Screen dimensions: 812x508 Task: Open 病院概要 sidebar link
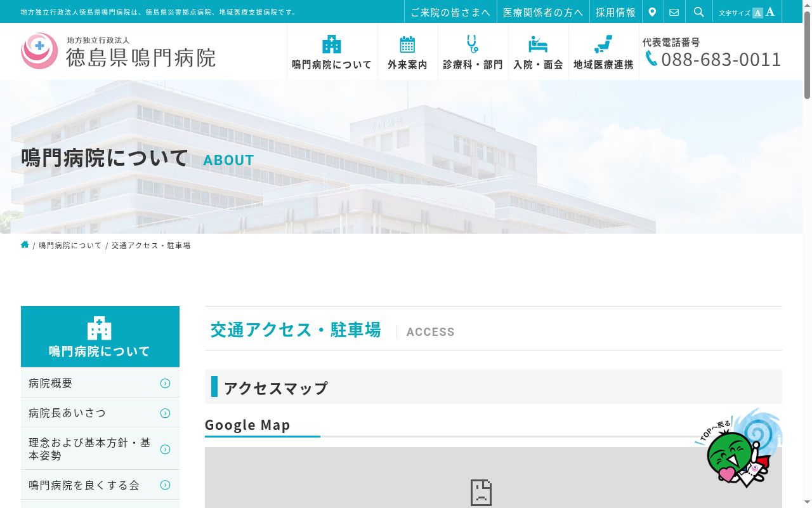coord(100,383)
